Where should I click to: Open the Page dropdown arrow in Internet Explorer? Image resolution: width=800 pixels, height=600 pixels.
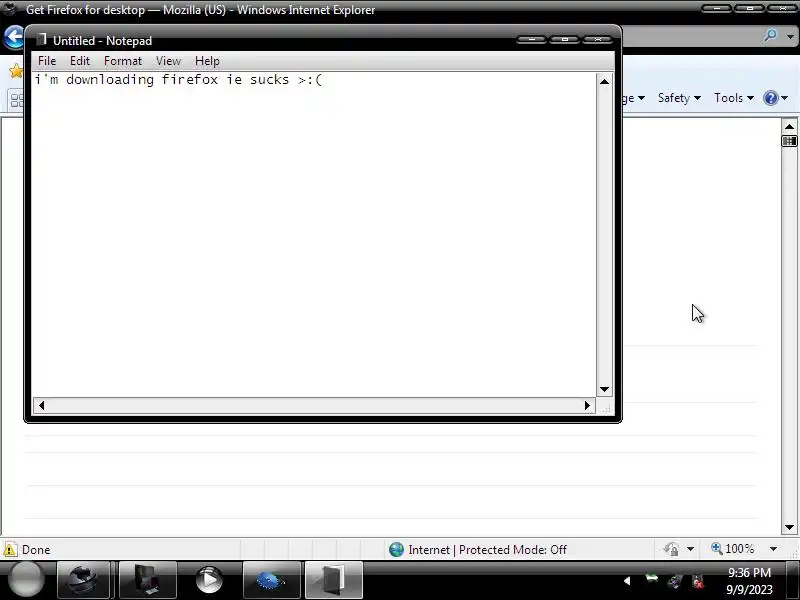click(x=641, y=98)
